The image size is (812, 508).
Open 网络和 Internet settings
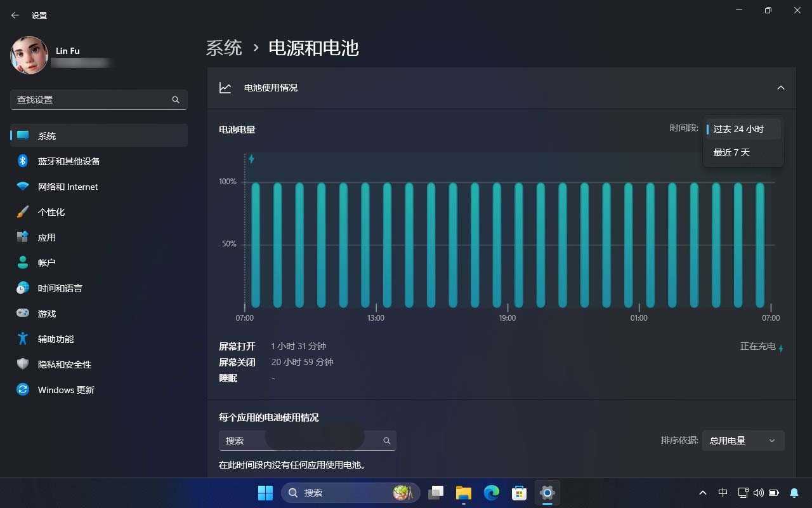(x=67, y=186)
